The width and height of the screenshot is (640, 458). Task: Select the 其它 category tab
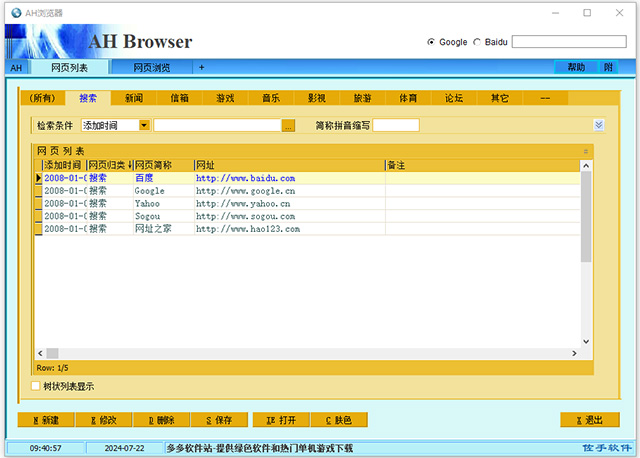(x=500, y=98)
